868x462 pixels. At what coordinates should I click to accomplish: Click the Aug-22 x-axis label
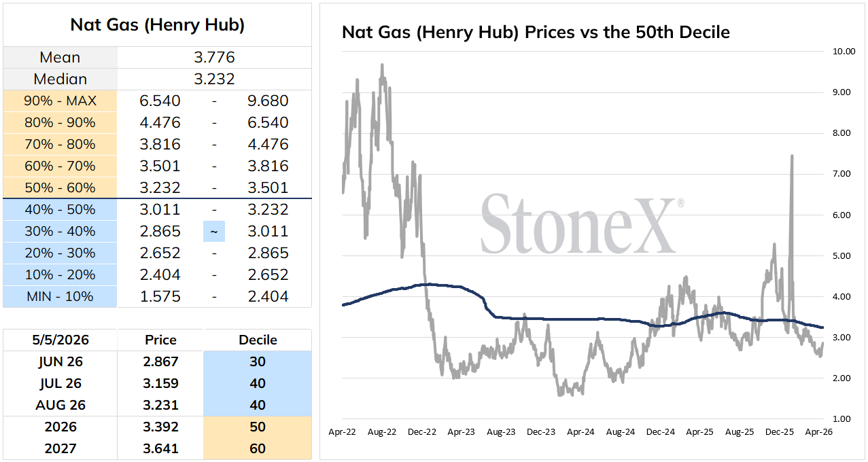[381, 431]
